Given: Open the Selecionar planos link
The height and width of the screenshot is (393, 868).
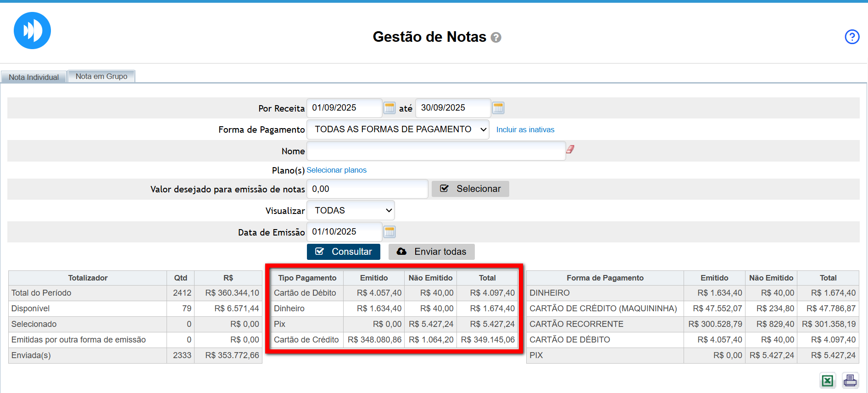Looking at the screenshot, I should pyautogui.click(x=336, y=170).
